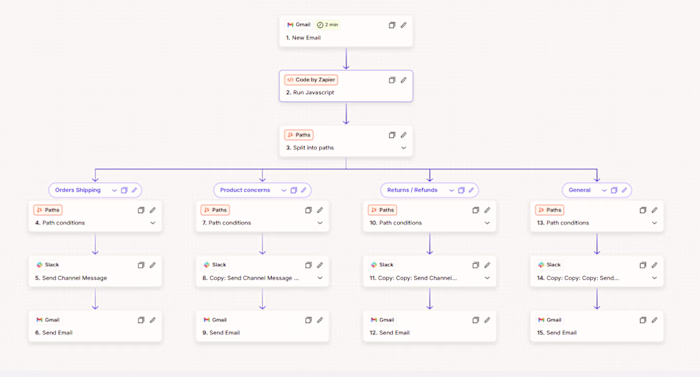Click the copy icon on General path pill
This screenshot has width=700, height=377.
pyautogui.click(x=614, y=190)
